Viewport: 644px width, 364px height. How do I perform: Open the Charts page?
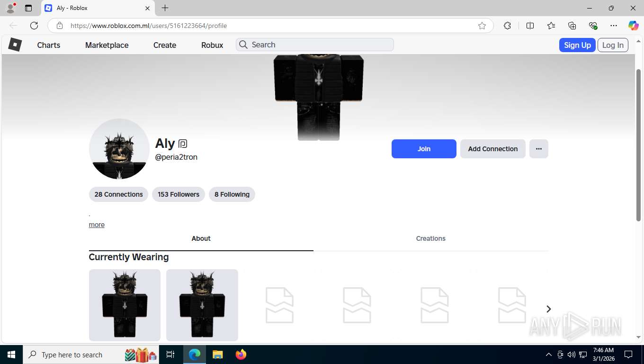click(49, 45)
